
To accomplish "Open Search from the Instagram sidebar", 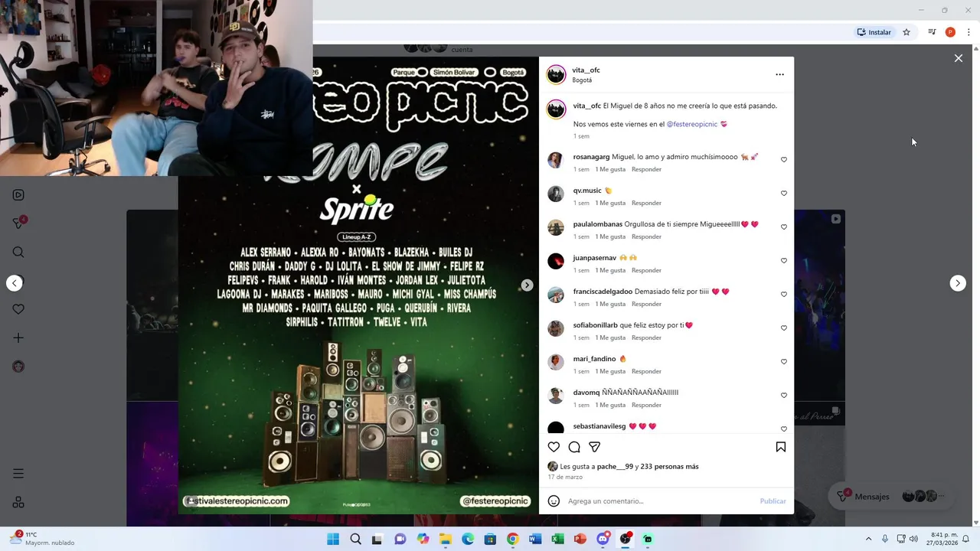I will pyautogui.click(x=18, y=252).
